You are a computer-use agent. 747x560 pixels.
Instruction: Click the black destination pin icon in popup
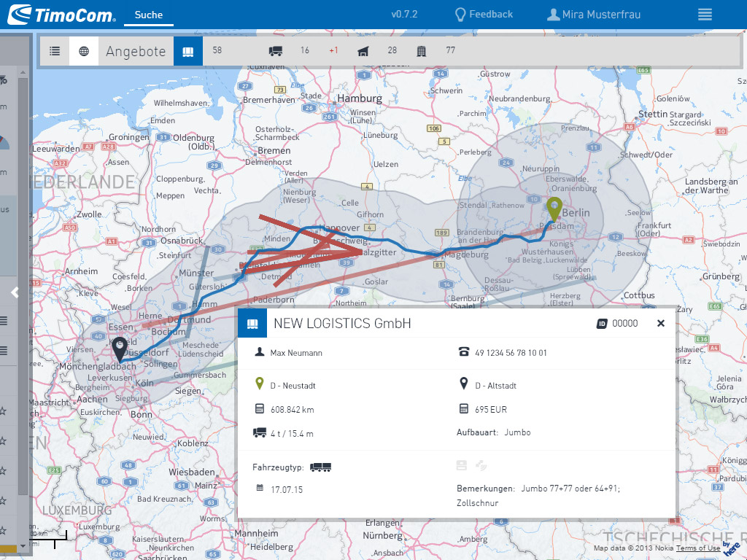[x=463, y=384]
